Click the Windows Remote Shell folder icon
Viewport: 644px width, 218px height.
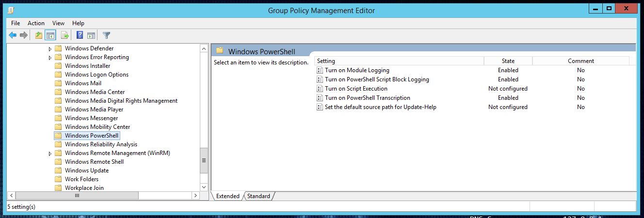[x=58, y=162]
